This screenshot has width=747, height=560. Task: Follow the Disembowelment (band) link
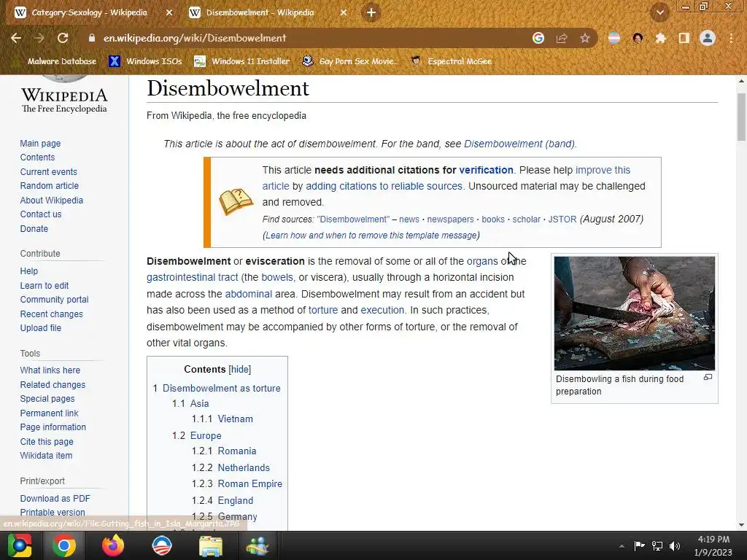pyautogui.click(x=519, y=144)
